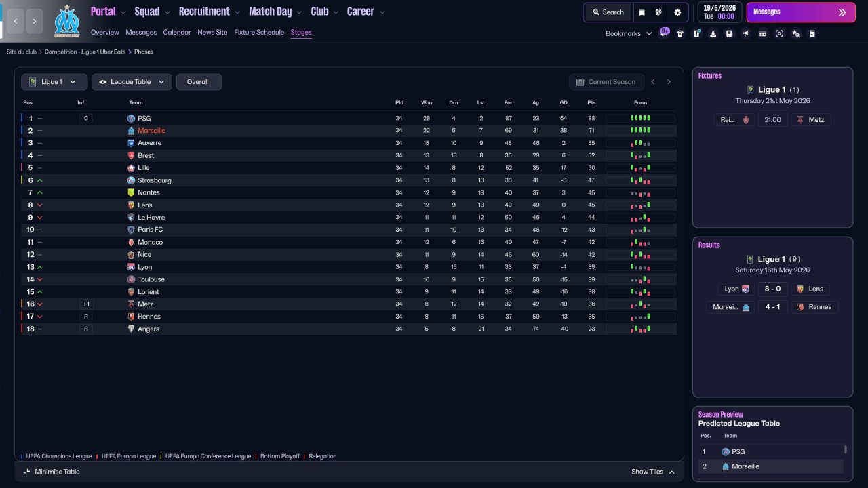This screenshot has height=488, width=868.
Task: Open the world globe icon
Action: pos(658,12)
